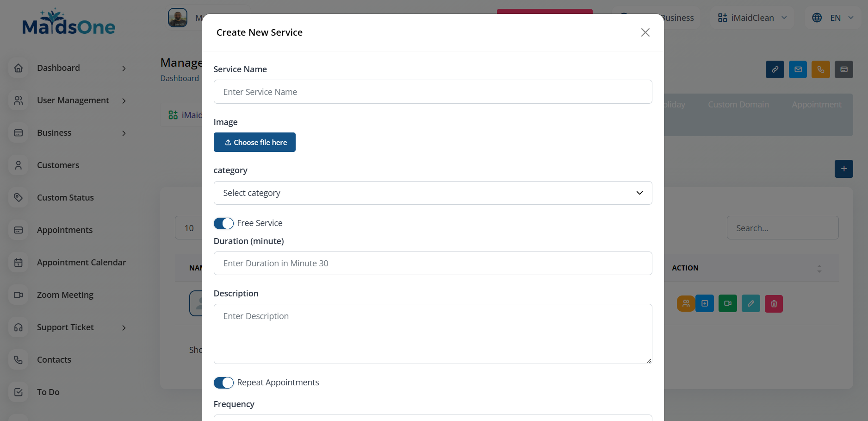868x421 pixels.
Task: Toggle the Free Service switch
Action: (x=223, y=223)
